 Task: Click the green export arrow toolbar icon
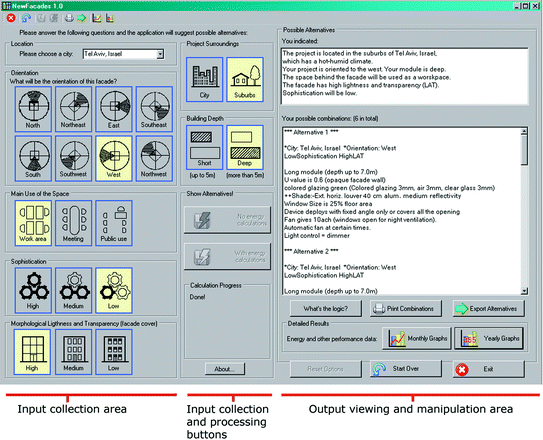click(82, 18)
